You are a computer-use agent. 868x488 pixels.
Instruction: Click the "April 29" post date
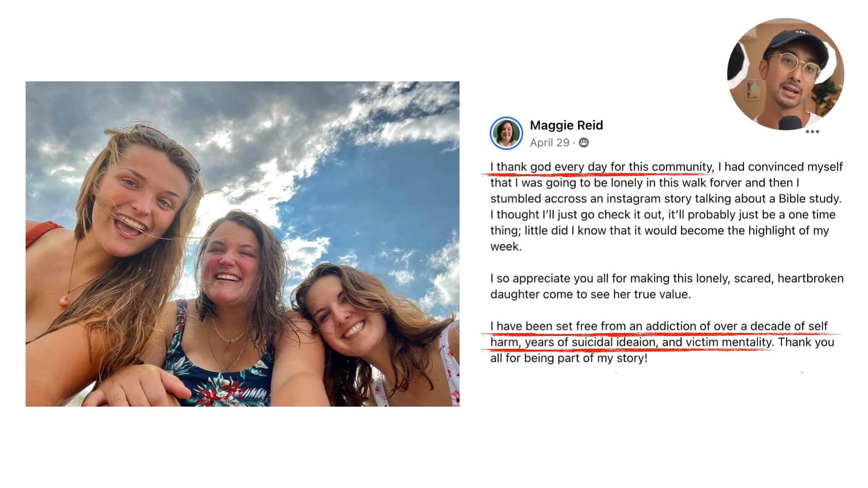(549, 143)
